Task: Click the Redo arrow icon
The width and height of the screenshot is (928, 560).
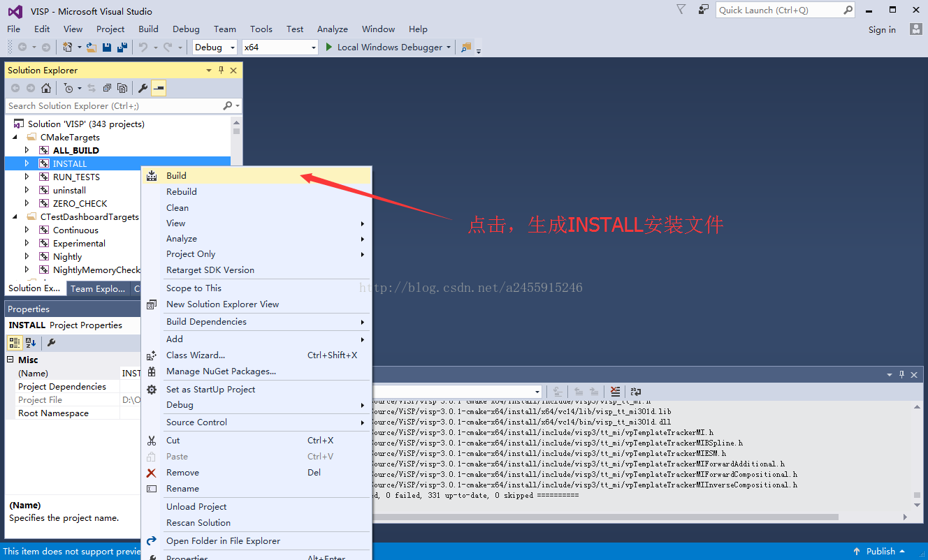Action: tap(168, 47)
